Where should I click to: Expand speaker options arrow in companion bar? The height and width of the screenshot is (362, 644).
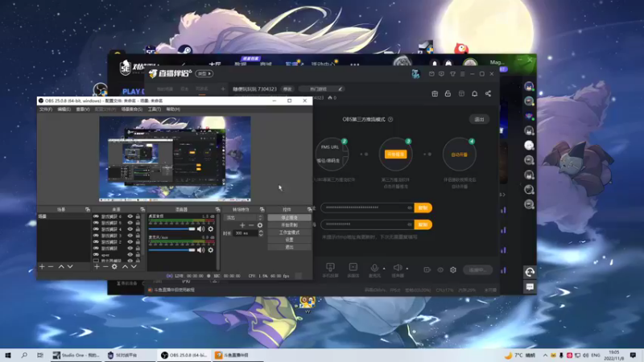point(407,269)
